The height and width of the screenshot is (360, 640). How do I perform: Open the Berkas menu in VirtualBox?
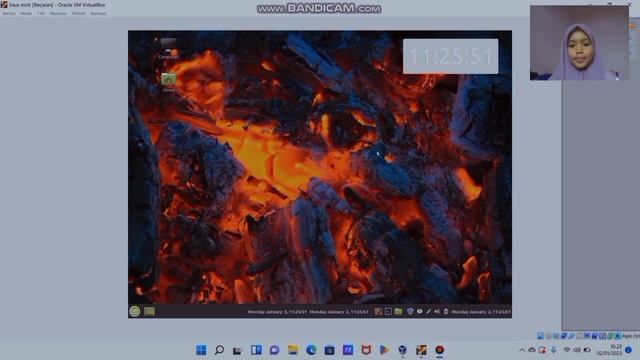coord(9,13)
